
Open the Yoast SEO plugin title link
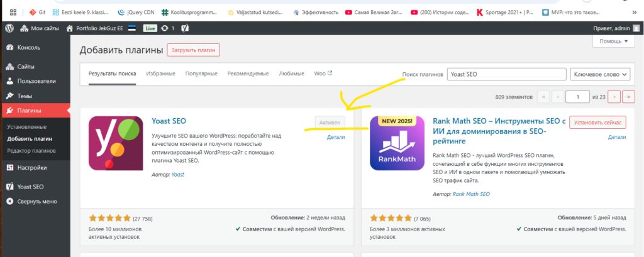click(x=169, y=121)
